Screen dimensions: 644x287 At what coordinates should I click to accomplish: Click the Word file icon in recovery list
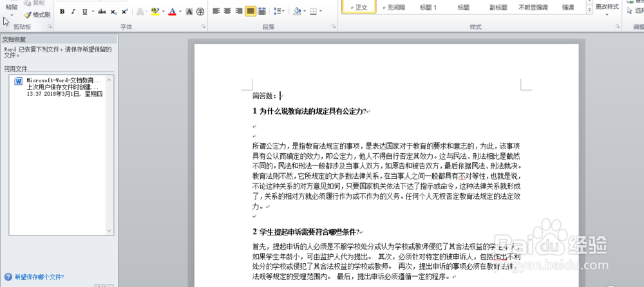(x=19, y=81)
